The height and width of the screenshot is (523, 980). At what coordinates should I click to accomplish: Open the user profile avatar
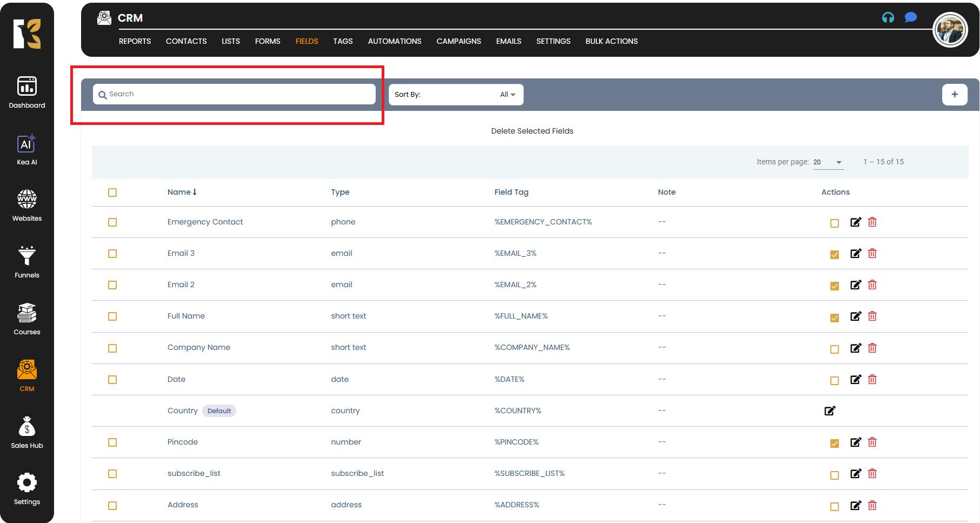950,30
